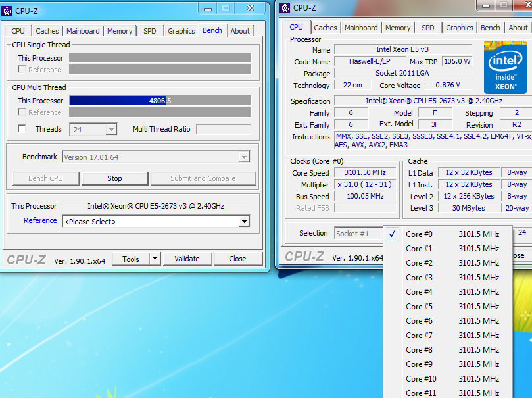Click the Stop benchmark button
The width and height of the screenshot is (532, 398).
point(114,178)
